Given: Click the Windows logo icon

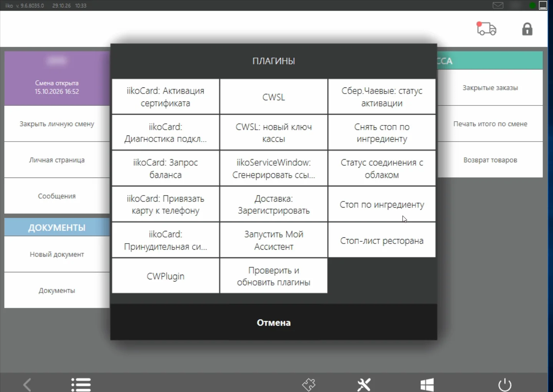Looking at the screenshot, I should (427, 385).
